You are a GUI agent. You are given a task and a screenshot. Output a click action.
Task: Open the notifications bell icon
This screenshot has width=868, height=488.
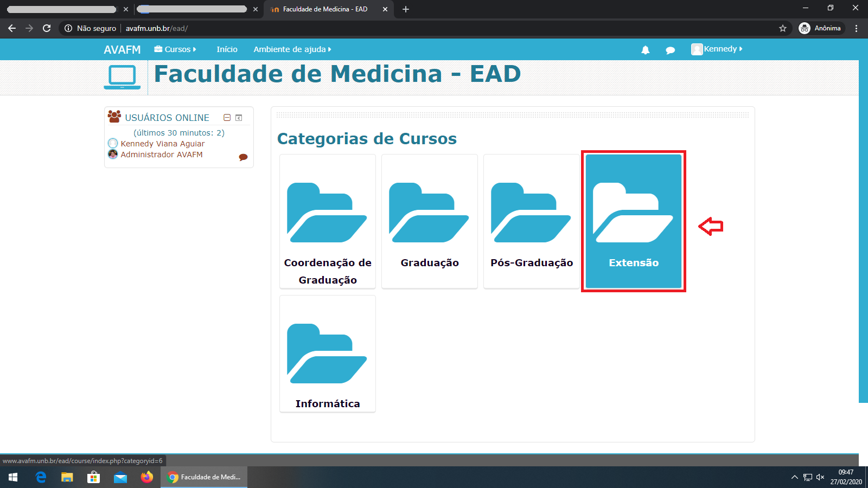645,50
